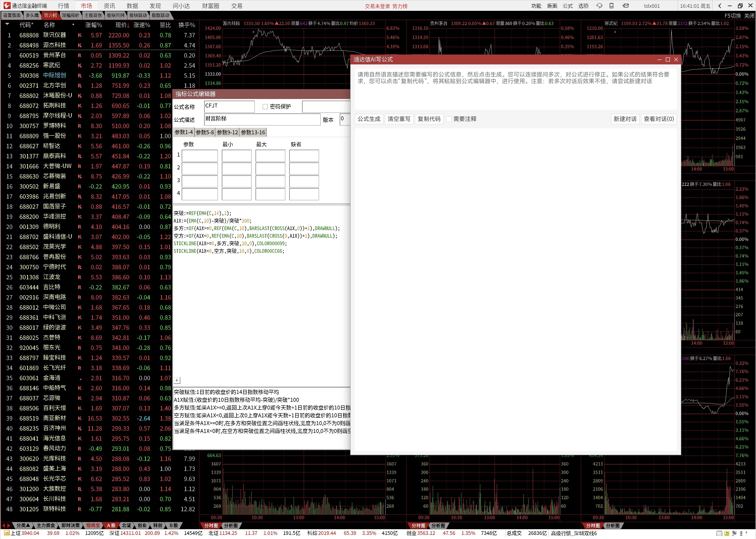Click the 新建对话 button
Viewport: 756px width, 539px height.
[x=625, y=119]
